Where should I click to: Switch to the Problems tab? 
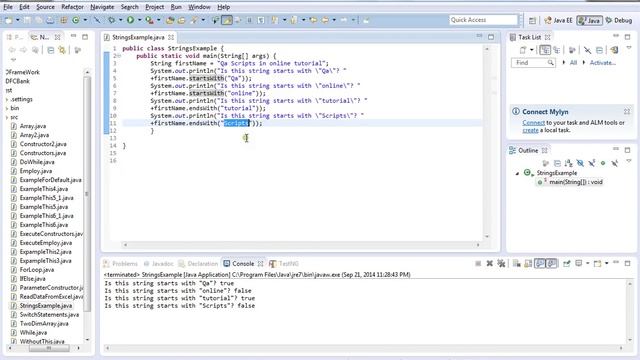[120, 264]
